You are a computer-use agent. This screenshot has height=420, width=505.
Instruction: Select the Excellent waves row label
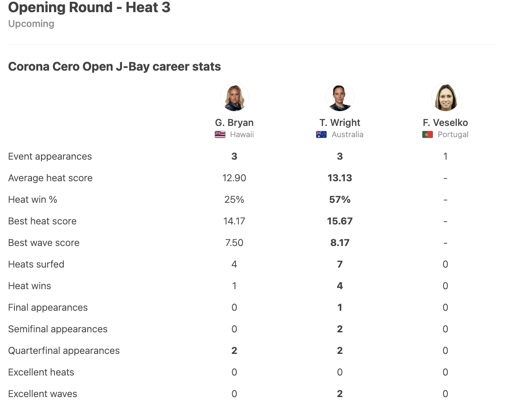[x=42, y=394]
